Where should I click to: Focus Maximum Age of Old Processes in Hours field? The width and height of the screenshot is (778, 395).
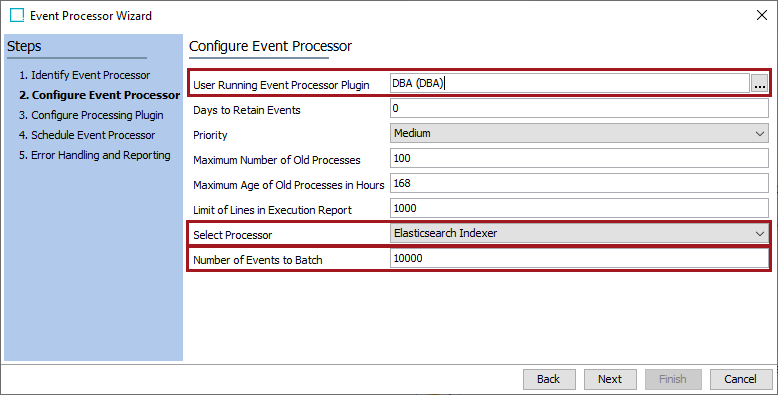coord(579,184)
